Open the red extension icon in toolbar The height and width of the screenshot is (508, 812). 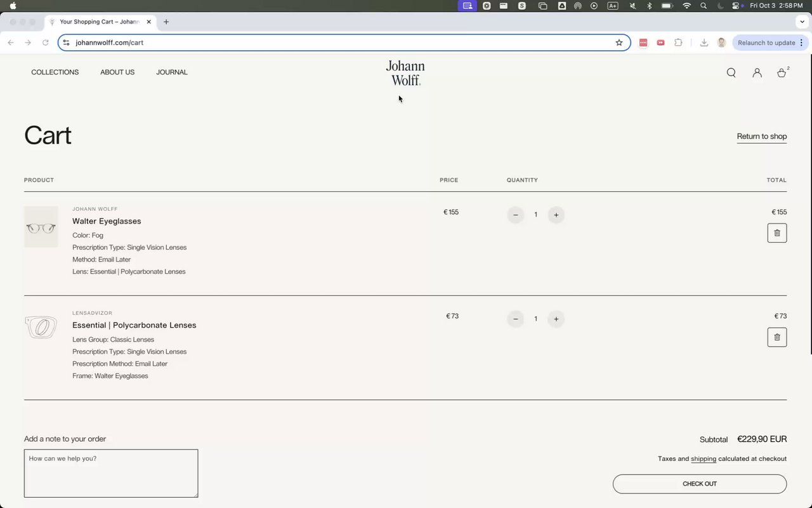coord(643,43)
